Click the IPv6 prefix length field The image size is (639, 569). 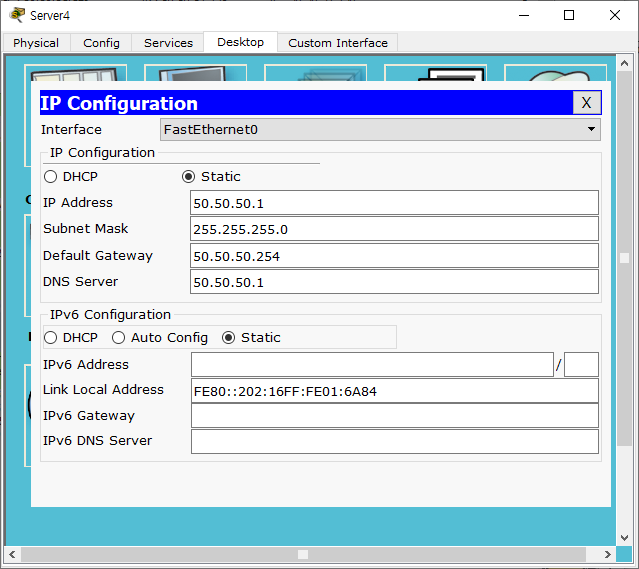[x=581, y=364]
